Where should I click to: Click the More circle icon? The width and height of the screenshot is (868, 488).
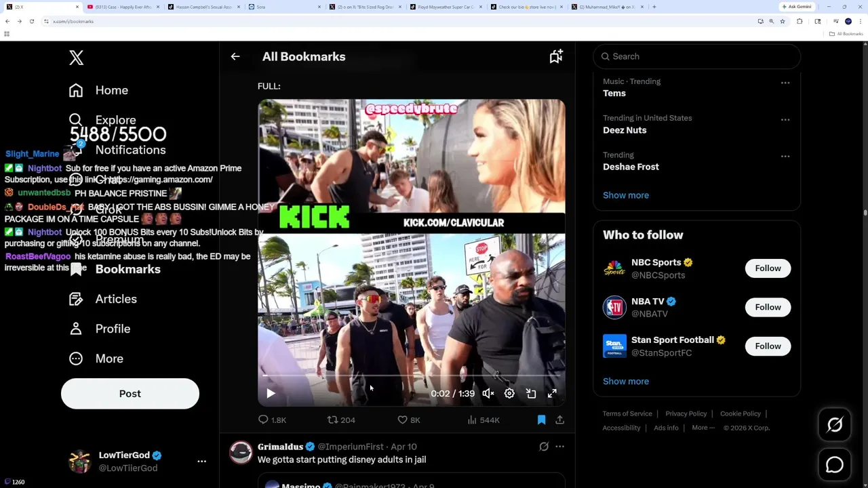(76, 359)
